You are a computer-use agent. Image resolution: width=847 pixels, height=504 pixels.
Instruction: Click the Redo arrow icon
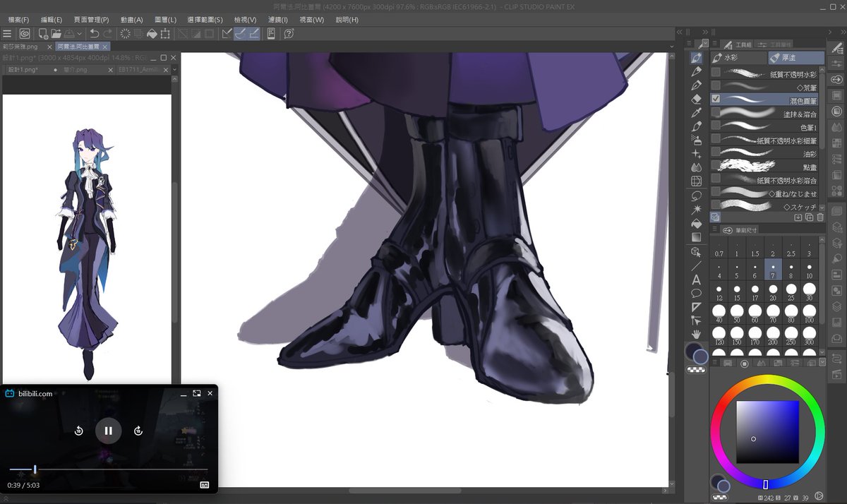(x=107, y=33)
